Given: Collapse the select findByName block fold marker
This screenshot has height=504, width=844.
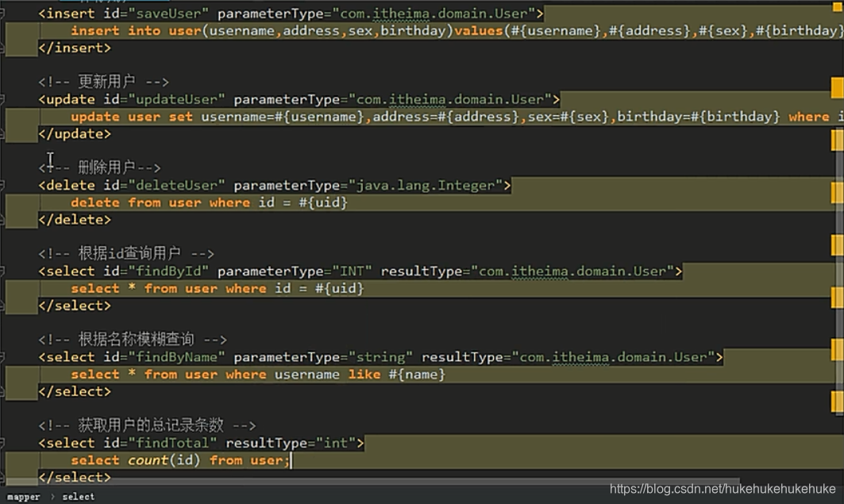Looking at the screenshot, I should (2, 357).
